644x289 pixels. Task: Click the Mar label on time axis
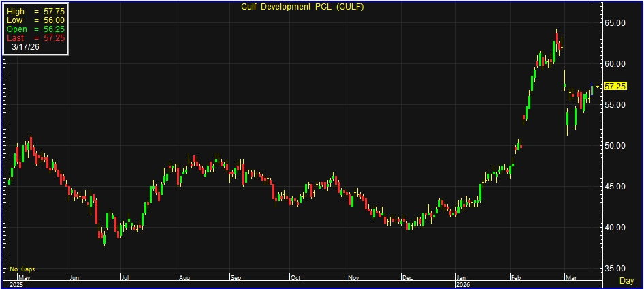(570, 278)
